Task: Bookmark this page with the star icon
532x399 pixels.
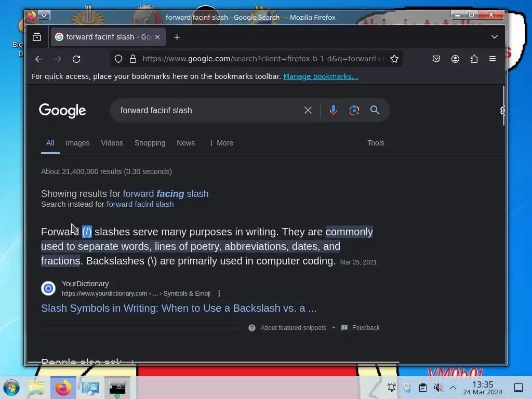Action: 394,59
